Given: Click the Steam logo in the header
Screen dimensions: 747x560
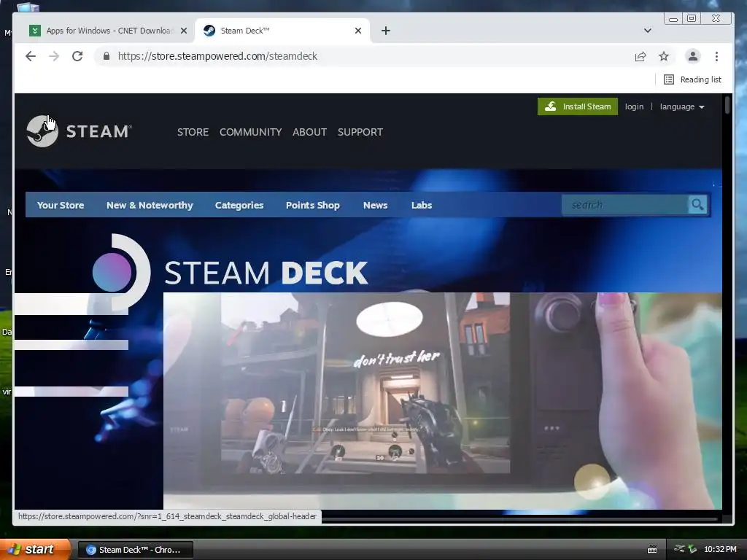Looking at the screenshot, I should [x=79, y=131].
